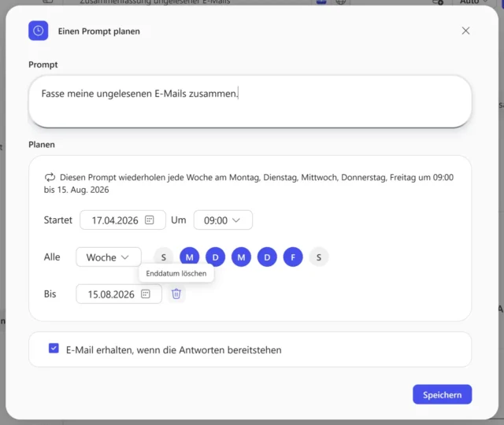Screen dimensions: 504x425
Task: Open the 09:00 time dropdown
Action: pos(223,220)
